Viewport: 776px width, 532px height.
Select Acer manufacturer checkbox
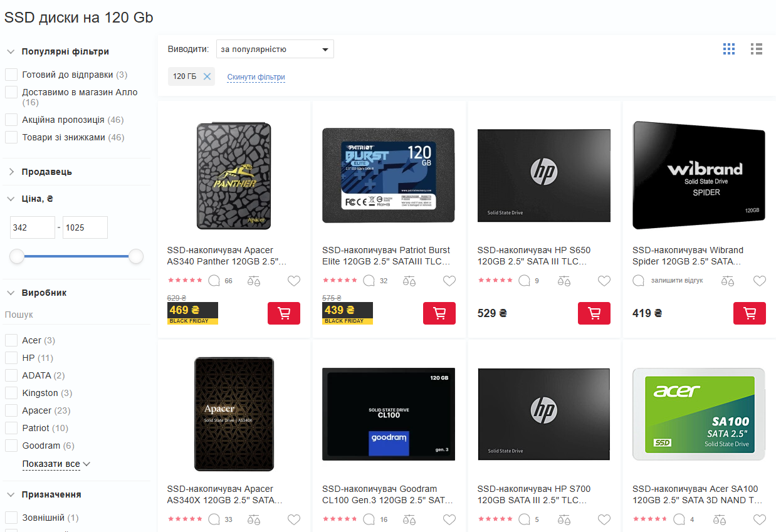click(x=11, y=340)
